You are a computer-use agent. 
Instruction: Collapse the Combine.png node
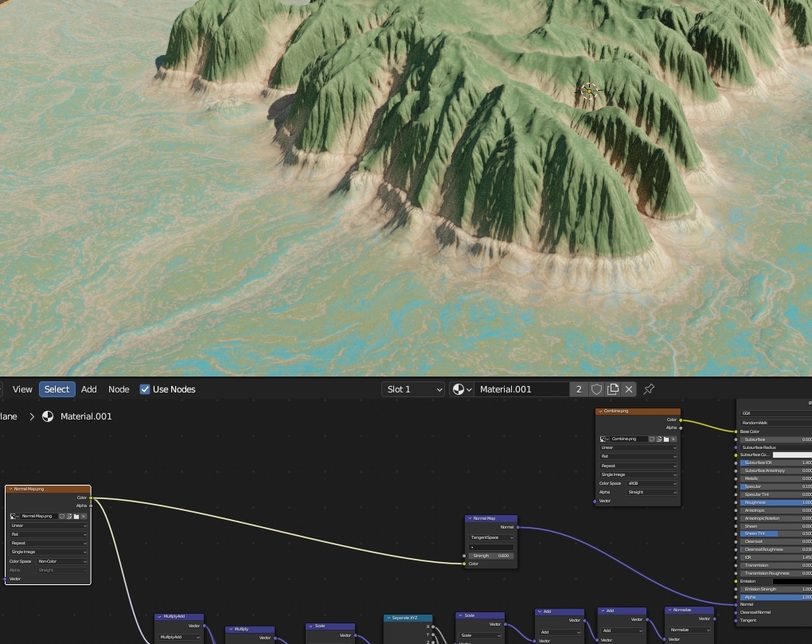tap(601, 411)
